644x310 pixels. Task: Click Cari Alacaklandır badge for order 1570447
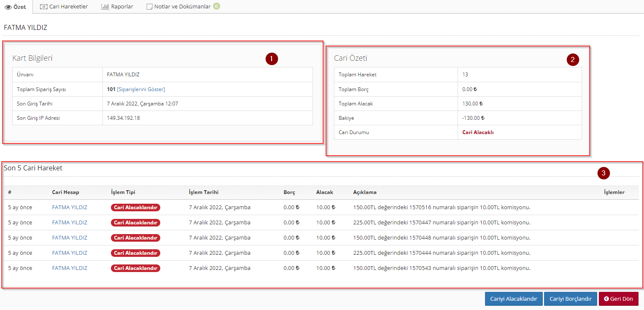point(135,223)
